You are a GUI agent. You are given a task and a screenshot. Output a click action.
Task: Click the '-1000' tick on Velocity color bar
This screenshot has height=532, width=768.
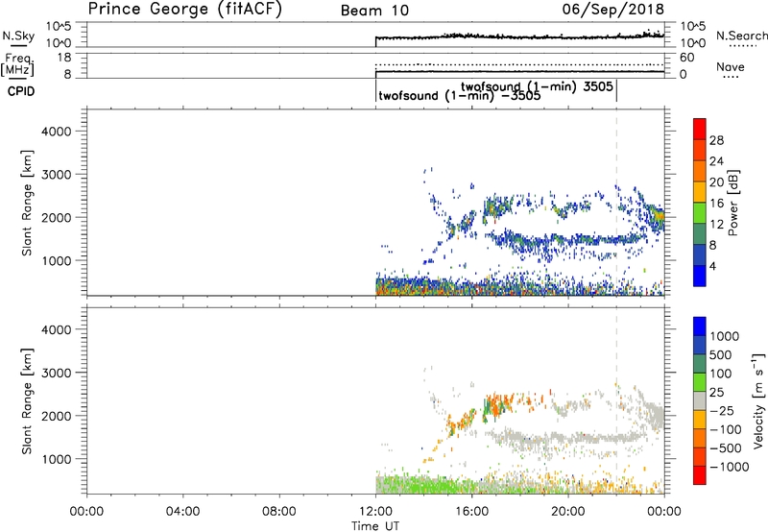pos(729,467)
